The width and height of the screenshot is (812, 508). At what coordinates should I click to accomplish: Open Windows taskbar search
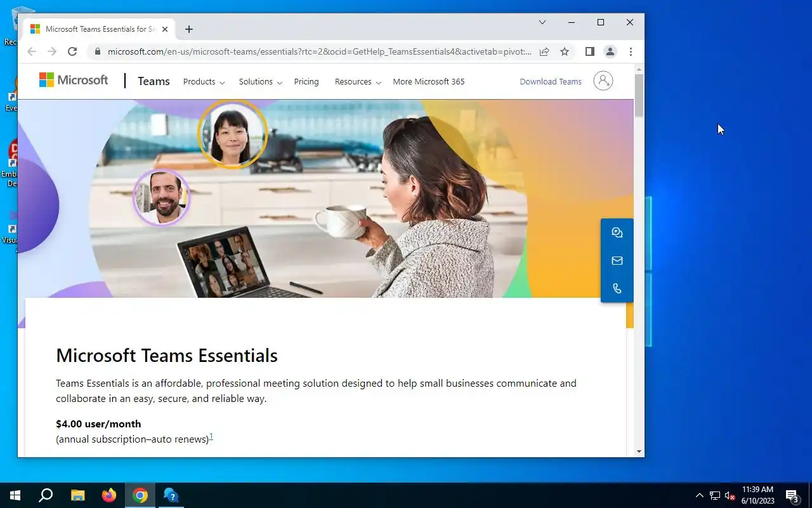(46, 495)
